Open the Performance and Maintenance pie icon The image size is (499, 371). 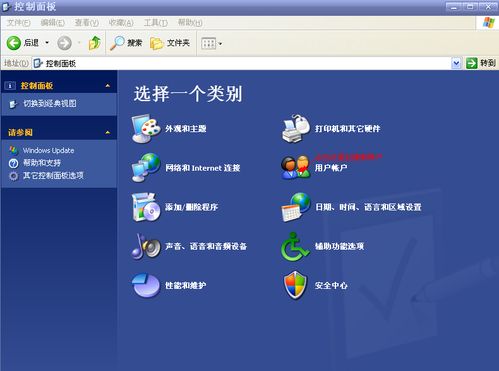tap(145, 285)
